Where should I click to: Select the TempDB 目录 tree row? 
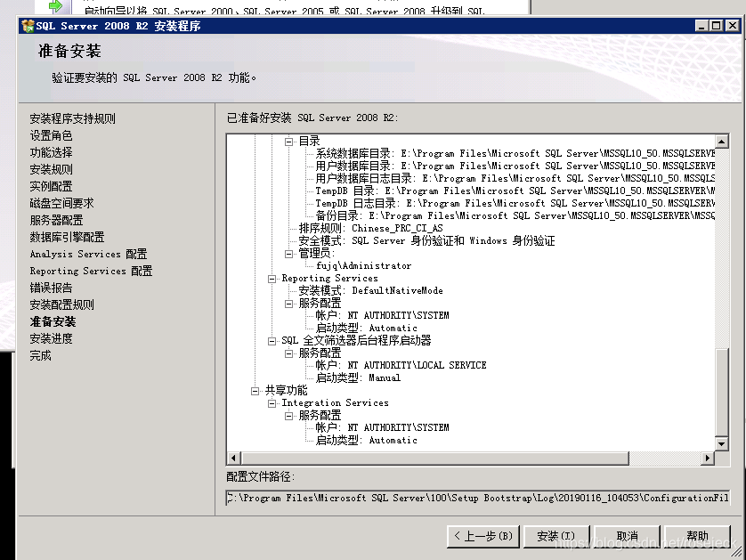515,191
